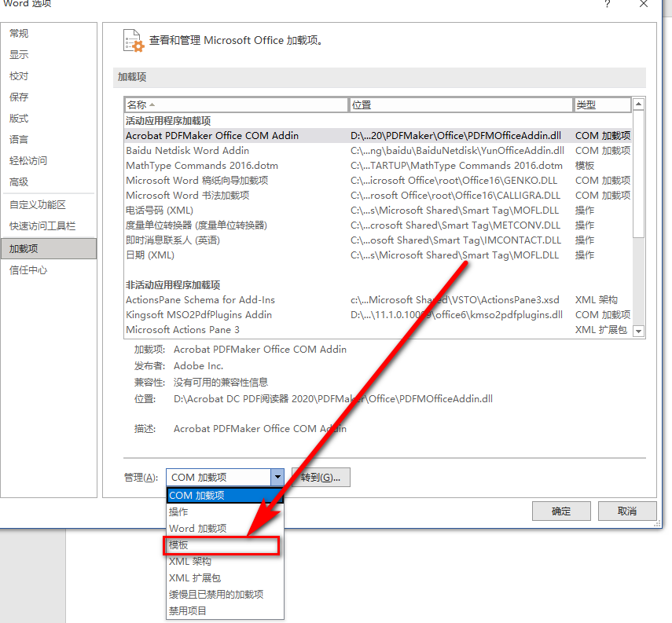Go to the 版式 section
Screen dimensions: 672x623
click(19, 119)
